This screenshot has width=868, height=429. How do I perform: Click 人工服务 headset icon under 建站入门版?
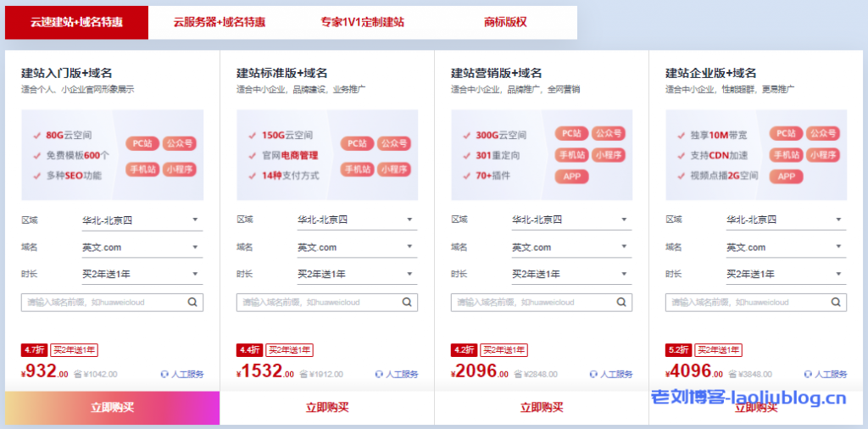(164, 374)
